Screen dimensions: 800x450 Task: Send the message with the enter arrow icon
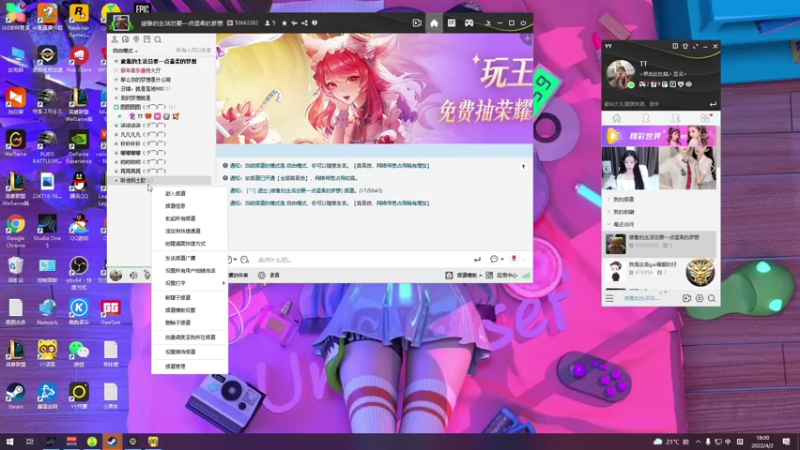(x=477, y=260)
